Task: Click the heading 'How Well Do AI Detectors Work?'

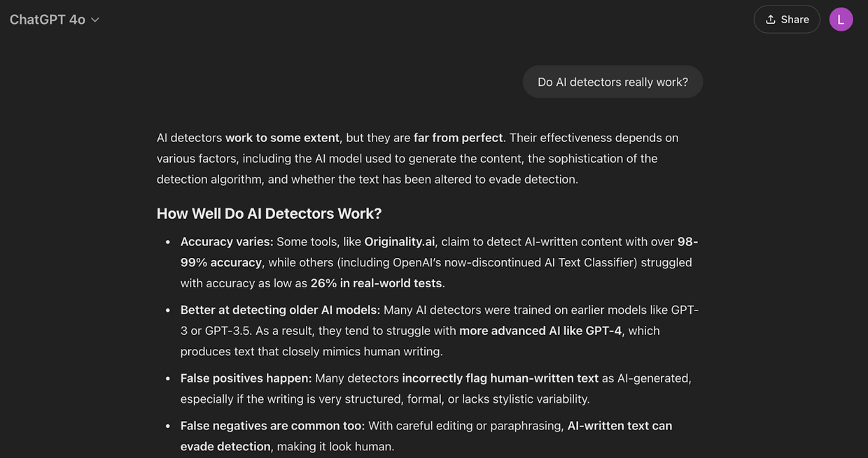Action: (269, 213)
